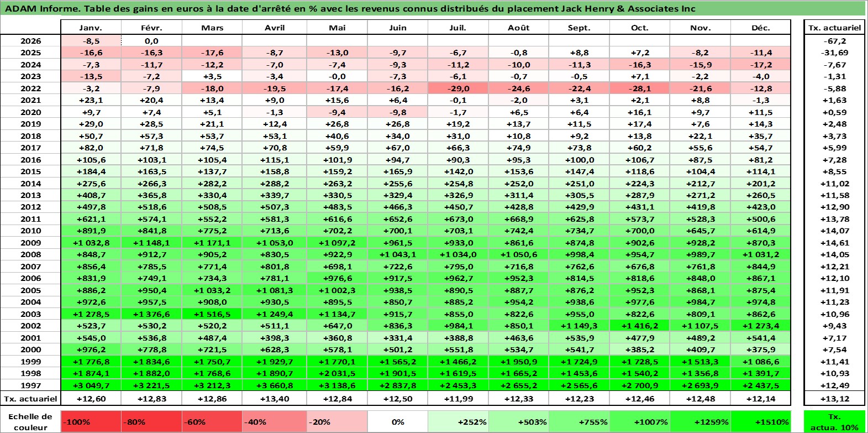Image resolution: width=868 pixels, height=433 pixels.
Task: Click the 1997 row label
Action: (30, 385)
